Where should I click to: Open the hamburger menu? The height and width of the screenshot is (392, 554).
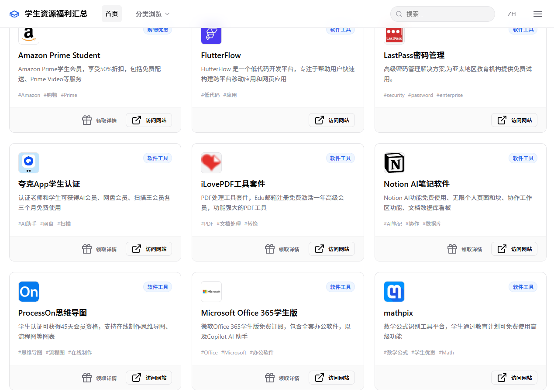(538, 14)
